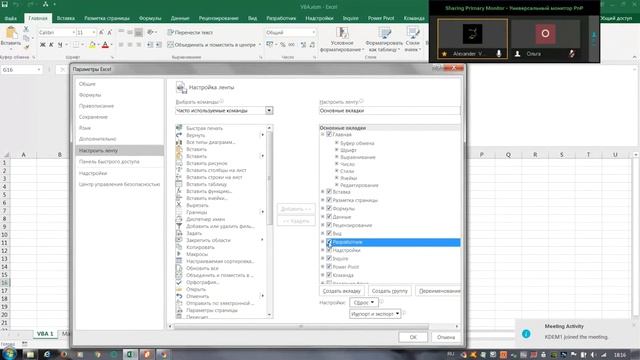Collapse the Главная node in the tabs tree
Screen dimensions: 640x360
322,134
